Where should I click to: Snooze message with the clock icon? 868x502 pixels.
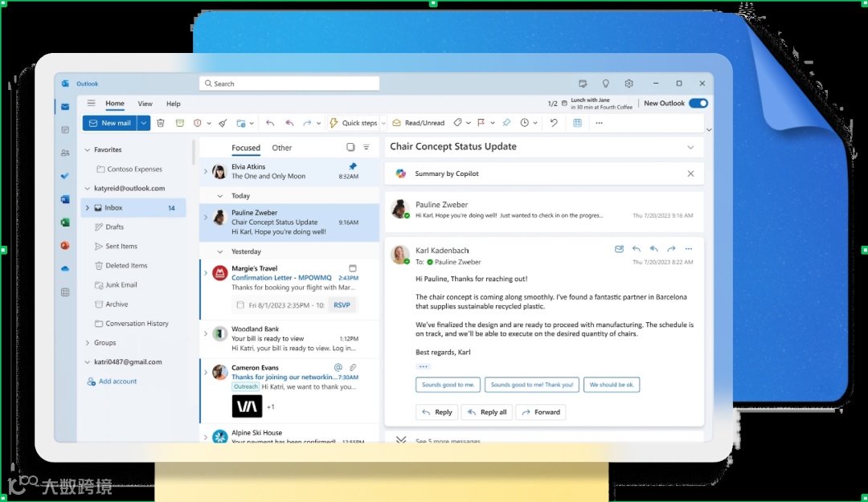click(x=525, y=123)
